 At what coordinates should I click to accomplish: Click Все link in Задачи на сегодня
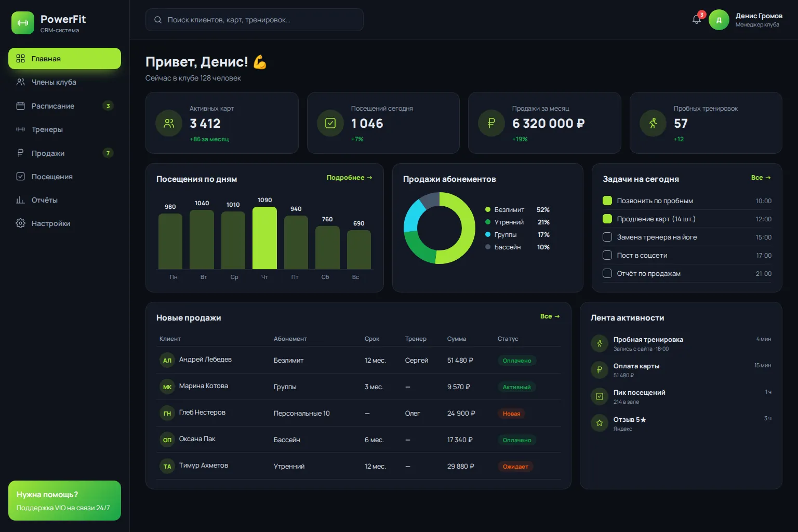pyautogui.click(x=761, y=178)
